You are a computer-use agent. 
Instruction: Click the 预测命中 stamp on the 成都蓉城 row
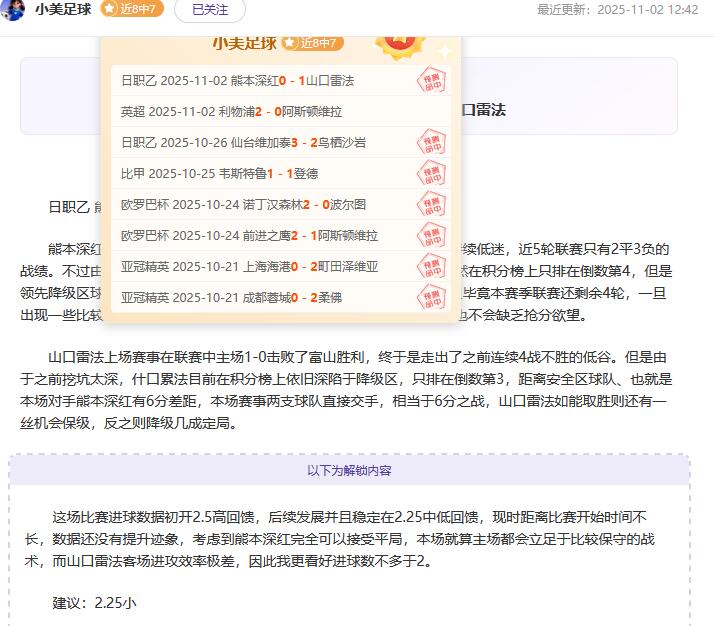pos(431,297)
